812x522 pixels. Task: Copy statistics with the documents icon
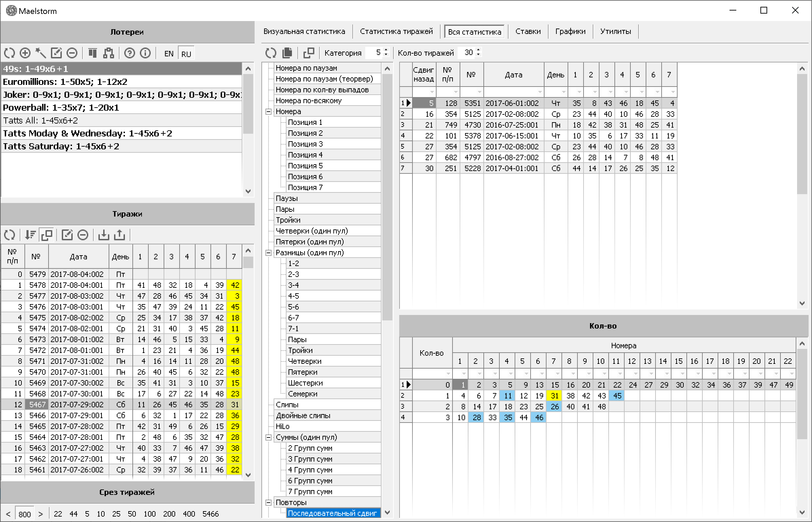tap(287, 53)
